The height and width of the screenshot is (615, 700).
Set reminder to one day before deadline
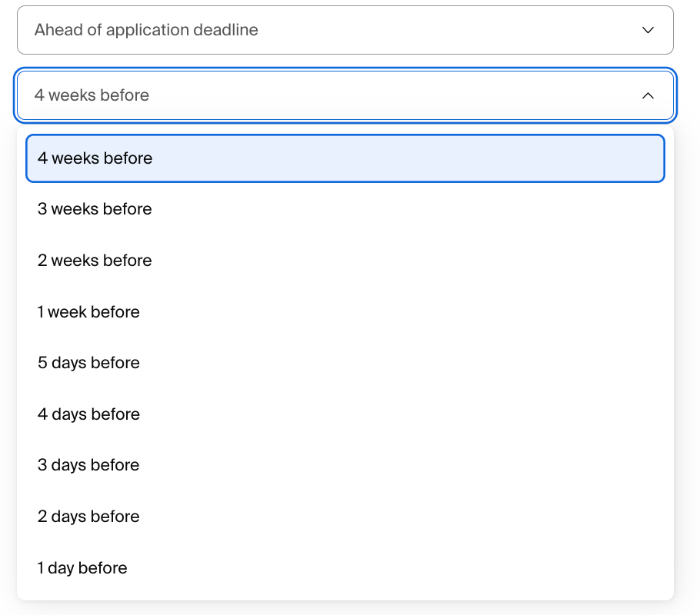(345, 567)
